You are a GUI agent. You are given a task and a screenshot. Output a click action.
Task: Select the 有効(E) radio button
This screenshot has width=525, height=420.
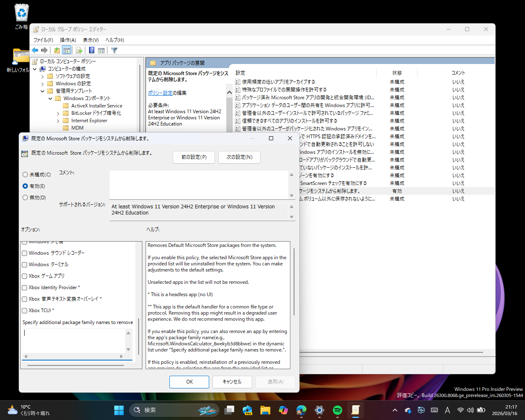pyautogui.click(x=25, y=186)
